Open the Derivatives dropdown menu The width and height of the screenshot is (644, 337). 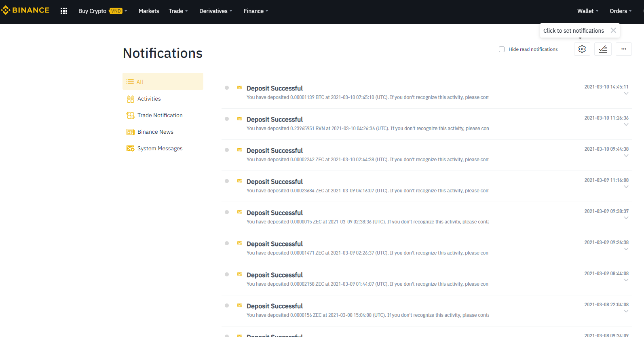(x=215, y=11)
